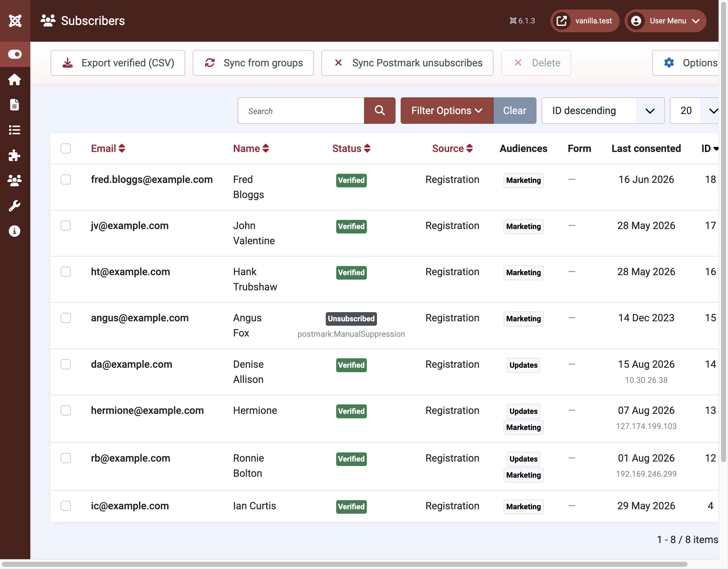This screenshot has width=728, height=569.
Task: Click fred.bloggs@example.com email
Action: coord(152,180)
